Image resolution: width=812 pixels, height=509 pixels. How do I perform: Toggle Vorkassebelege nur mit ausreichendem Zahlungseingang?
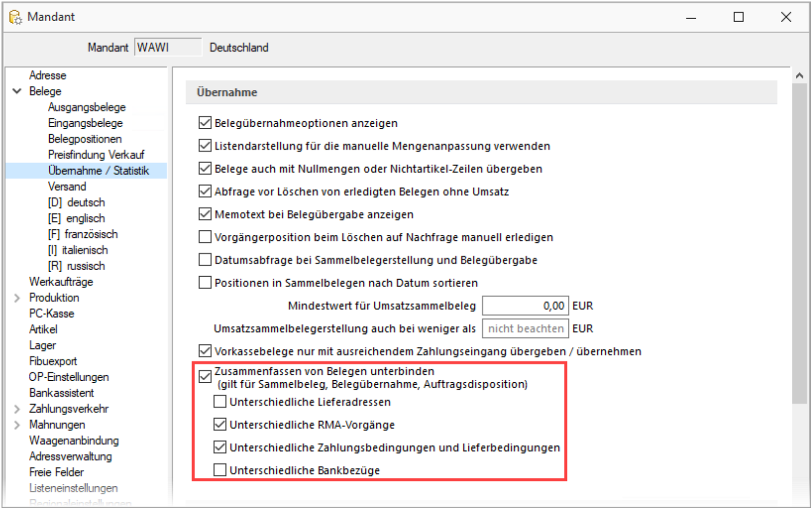pos(205,351)
